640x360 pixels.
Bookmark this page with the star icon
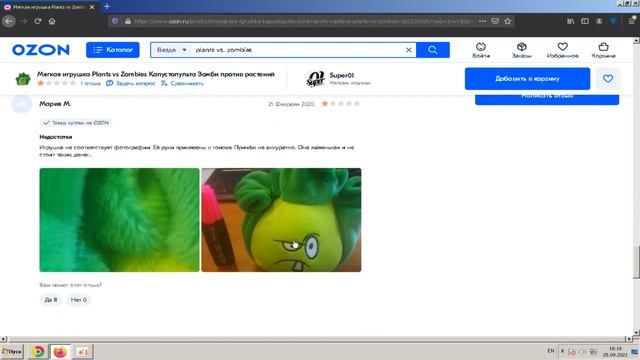pyautogui.click(x=508, y=21)
